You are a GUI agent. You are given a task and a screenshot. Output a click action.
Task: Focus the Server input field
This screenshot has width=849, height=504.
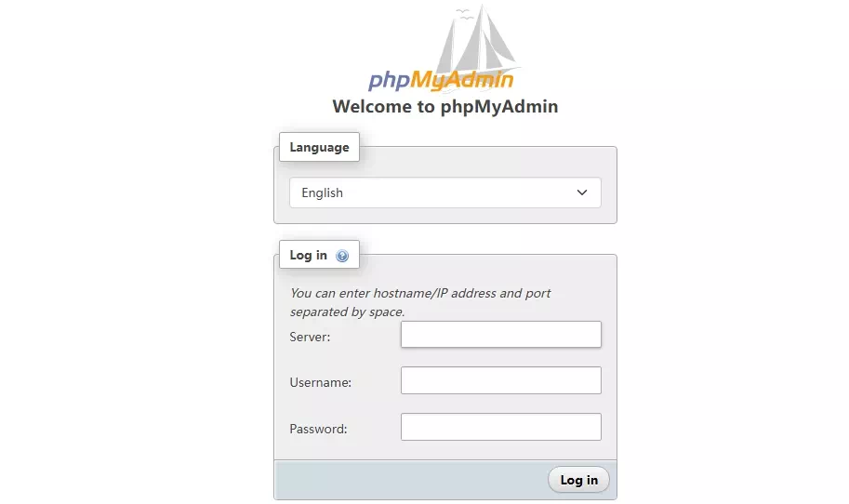[x=500, y=335]
